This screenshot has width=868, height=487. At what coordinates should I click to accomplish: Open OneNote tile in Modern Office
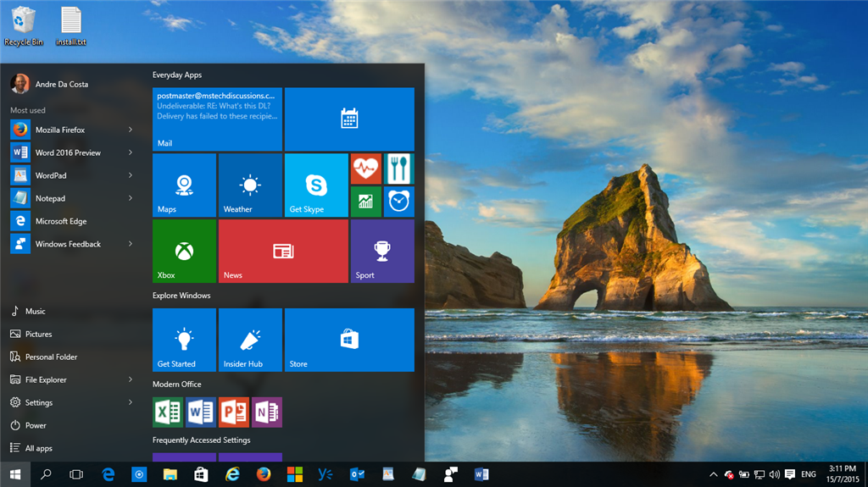(x=266, y=412)
